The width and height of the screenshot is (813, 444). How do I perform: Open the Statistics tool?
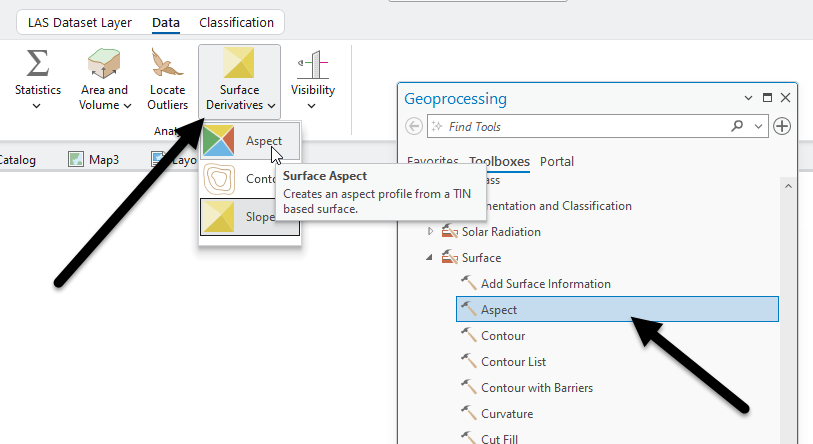tap(37, 78)
